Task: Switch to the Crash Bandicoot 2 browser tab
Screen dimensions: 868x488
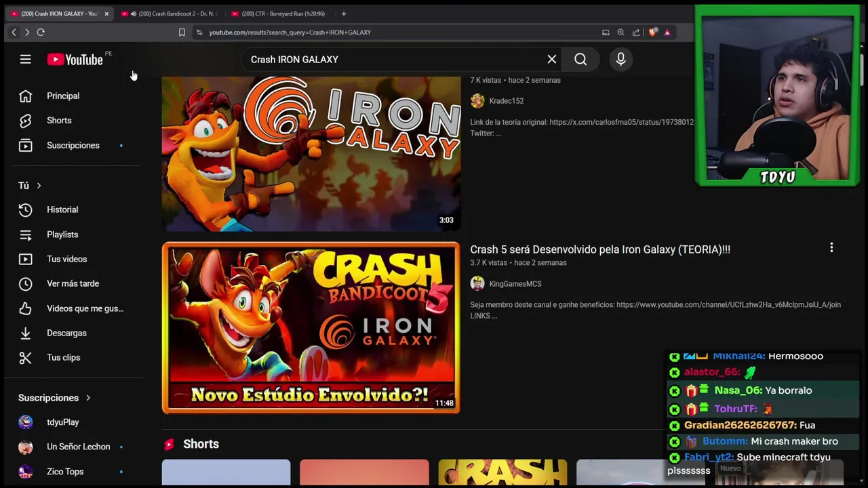Action: pos(170,14)
